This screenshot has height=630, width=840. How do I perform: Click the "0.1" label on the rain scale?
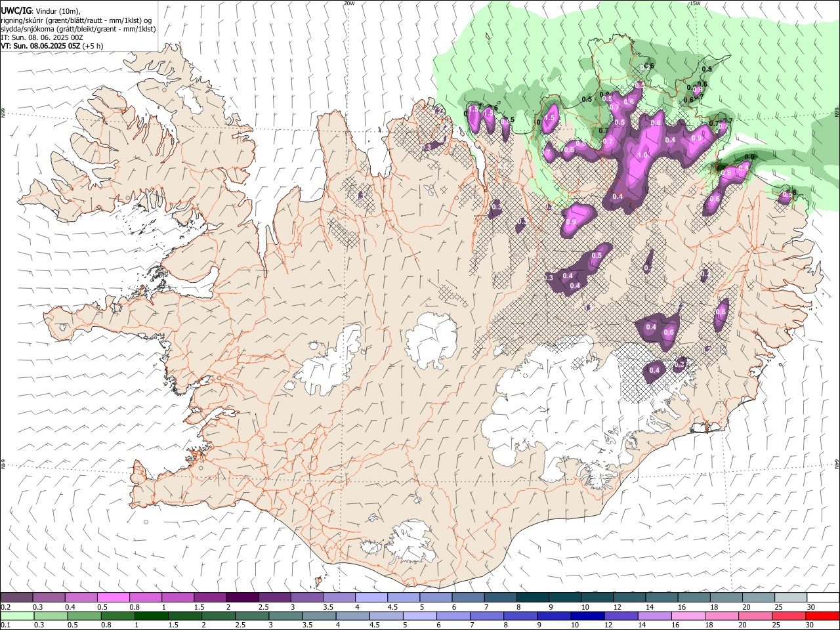coord(6,625)
